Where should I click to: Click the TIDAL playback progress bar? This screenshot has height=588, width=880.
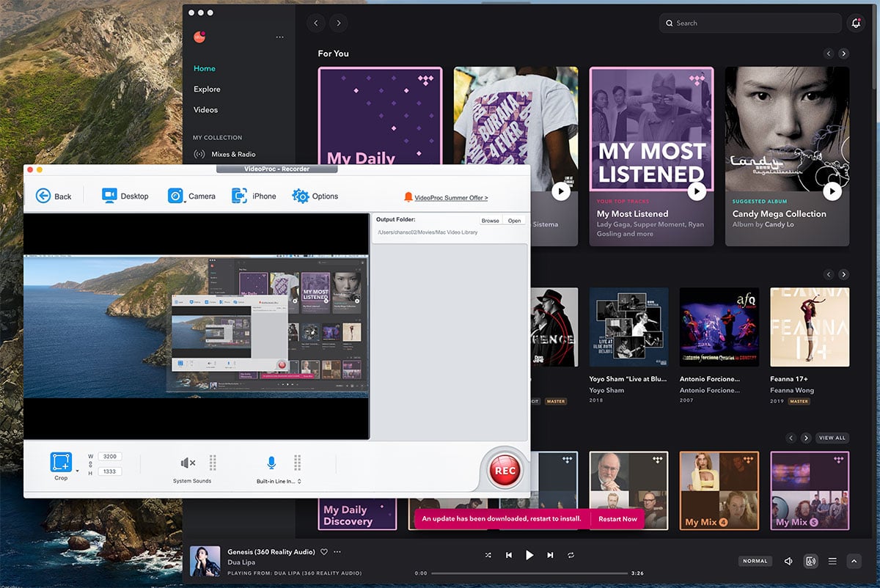529,573
